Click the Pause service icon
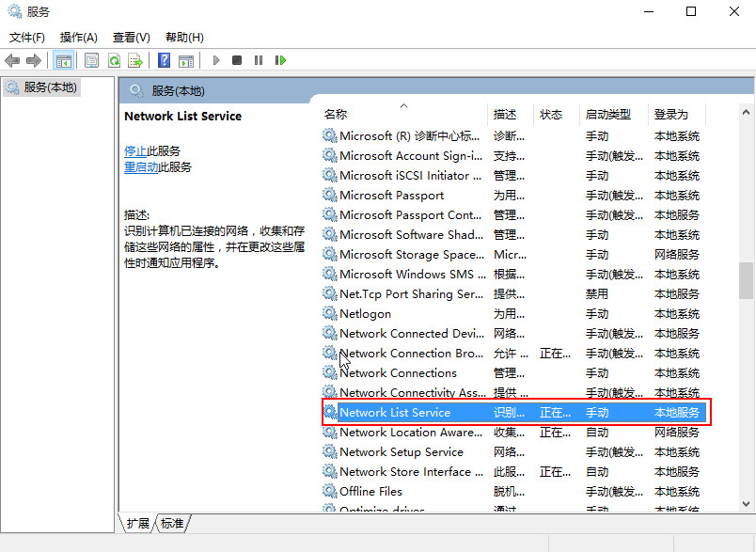Screen dimensions: 756x552 coord(259,60)
